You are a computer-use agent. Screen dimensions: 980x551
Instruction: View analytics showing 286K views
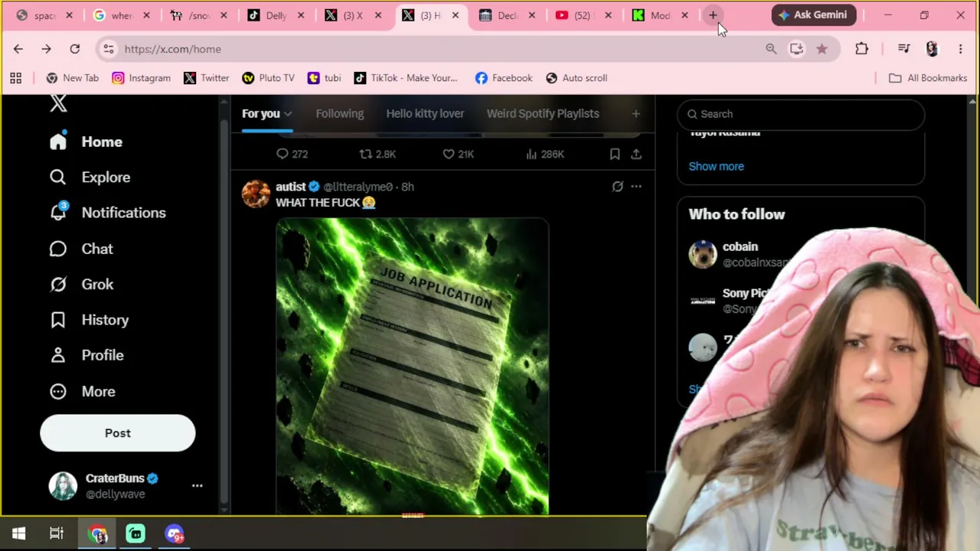pyautogui.click(x=544, y=154)
